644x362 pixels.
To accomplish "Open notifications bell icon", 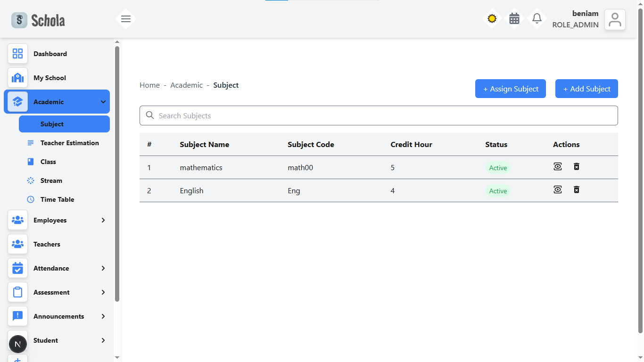I will pos(537,19).
